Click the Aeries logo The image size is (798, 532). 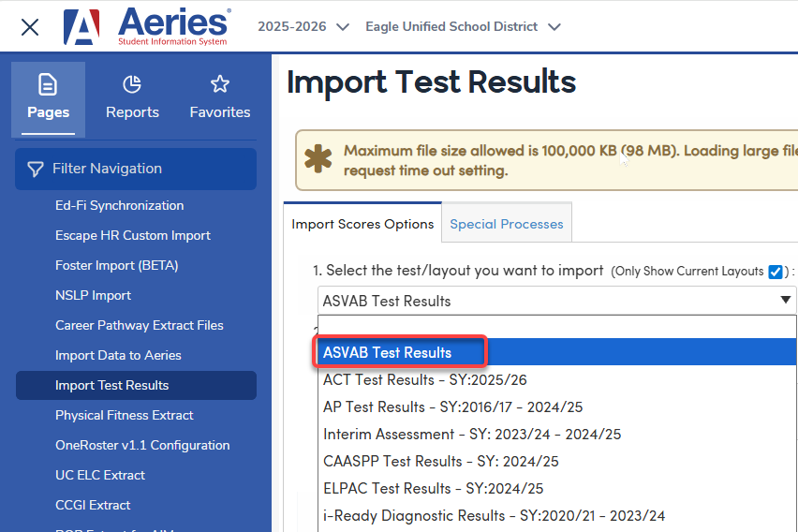click(x=147, y=26)
